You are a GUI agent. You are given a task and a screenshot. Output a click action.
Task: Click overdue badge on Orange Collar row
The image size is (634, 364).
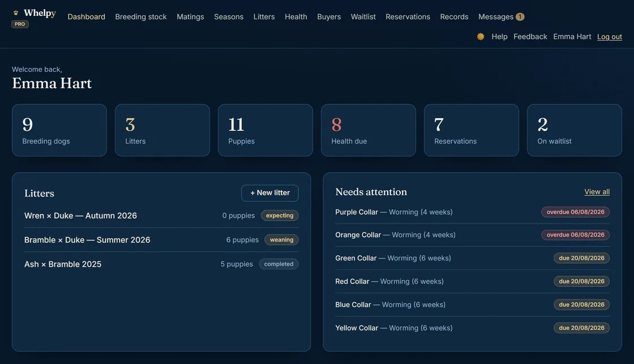[x=575, y=235]
